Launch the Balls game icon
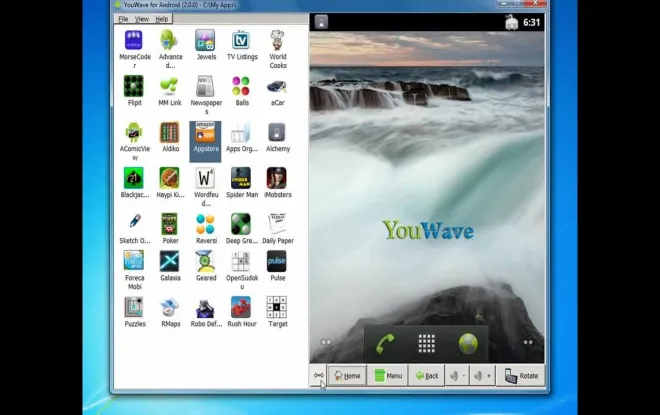The image size is (660, 415). point(241,86)
